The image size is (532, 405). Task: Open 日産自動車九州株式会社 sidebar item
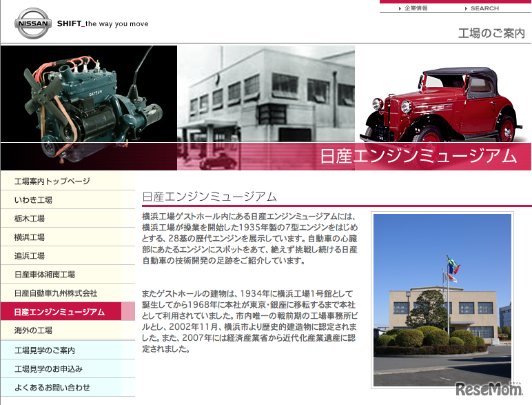68,293
